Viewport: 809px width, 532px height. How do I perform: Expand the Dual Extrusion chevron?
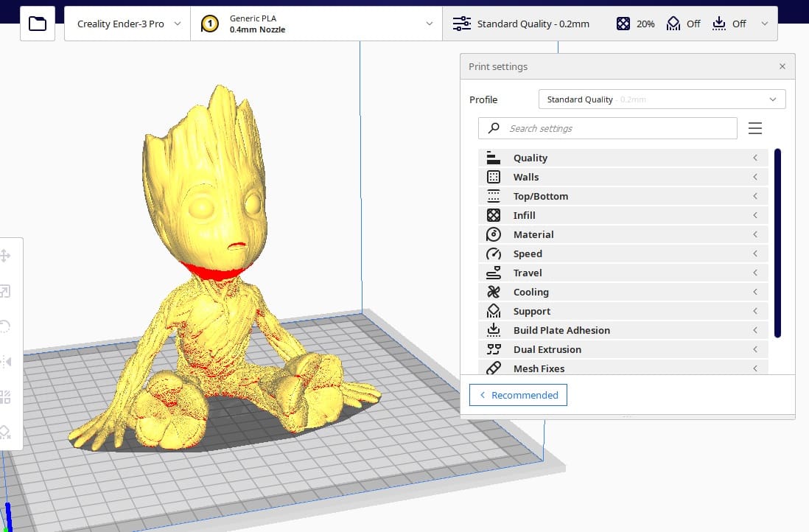click(x=754, y=349)
